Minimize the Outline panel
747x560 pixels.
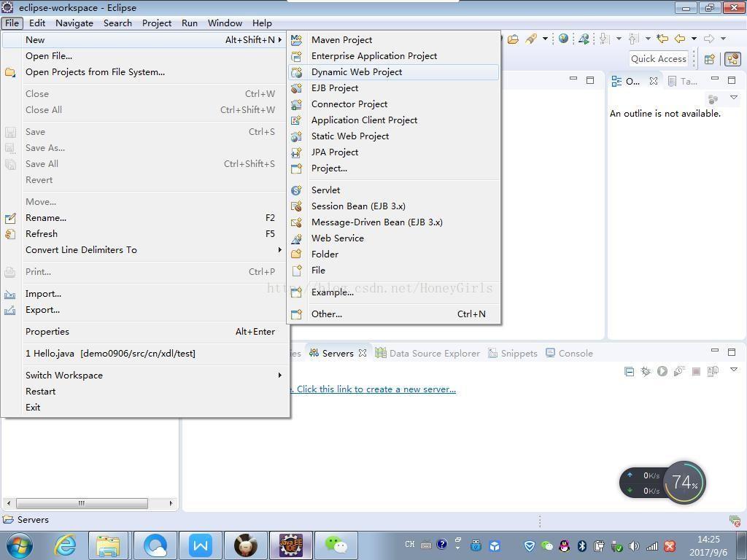coord(715,79)
